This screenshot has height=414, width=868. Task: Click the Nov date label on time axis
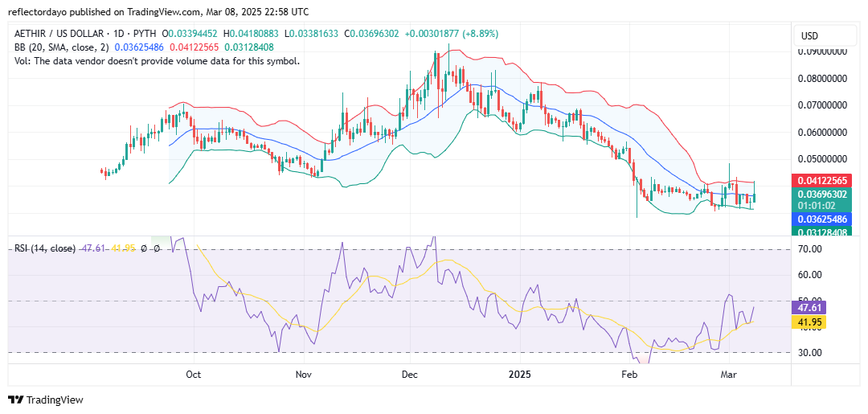pos(305,375)
